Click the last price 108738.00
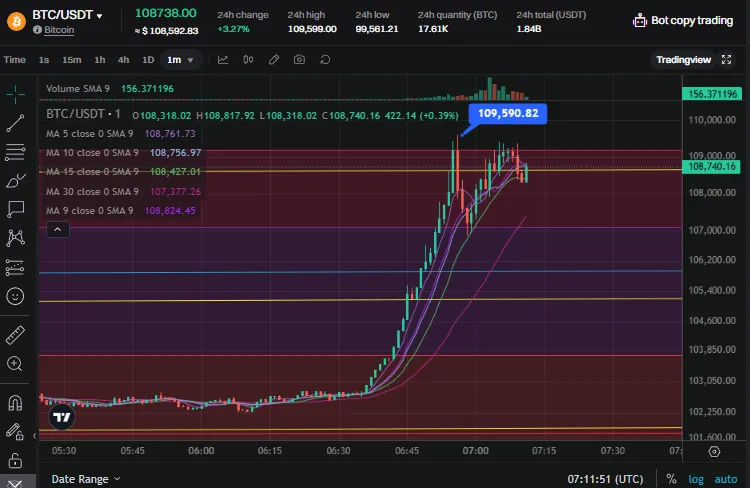Viewport: 750px width, 488px height. [165, 13]
